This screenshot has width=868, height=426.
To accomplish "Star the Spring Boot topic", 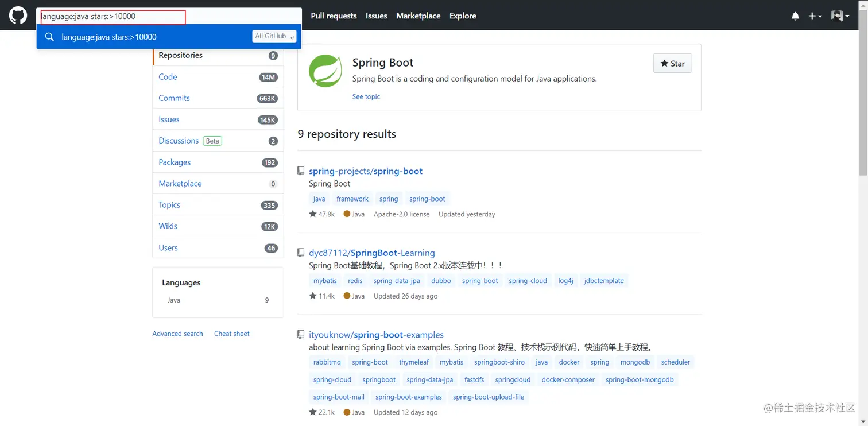I will [x=673, y=64].
